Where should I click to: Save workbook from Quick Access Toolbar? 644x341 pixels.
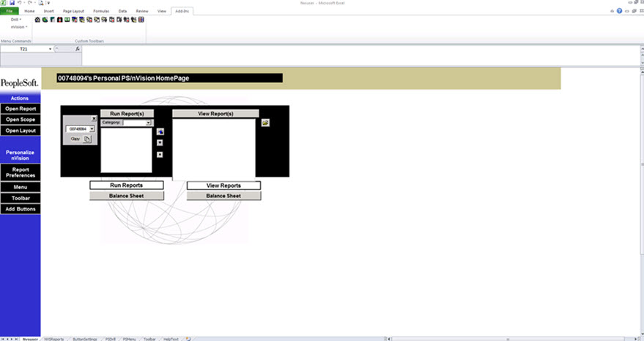pyautogui.click(x=12, y=3)
